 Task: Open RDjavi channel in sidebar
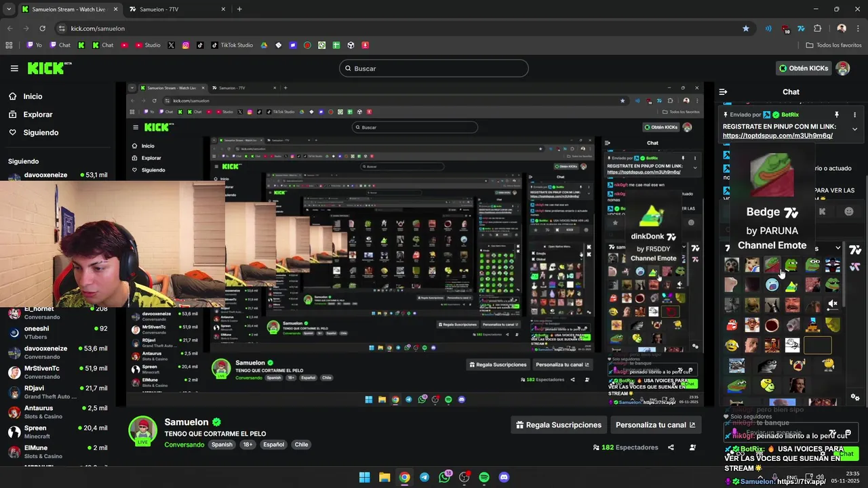point(58,392)
